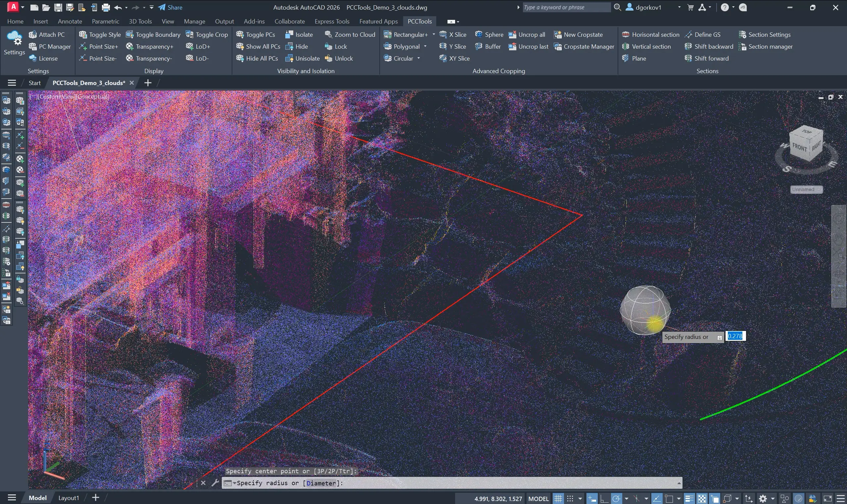Image resolution: width=847 pixels, height=504 pixels.
Task: Expand the Rectangular+ crop dropdown arrow
Action: (x=434, y=34)
